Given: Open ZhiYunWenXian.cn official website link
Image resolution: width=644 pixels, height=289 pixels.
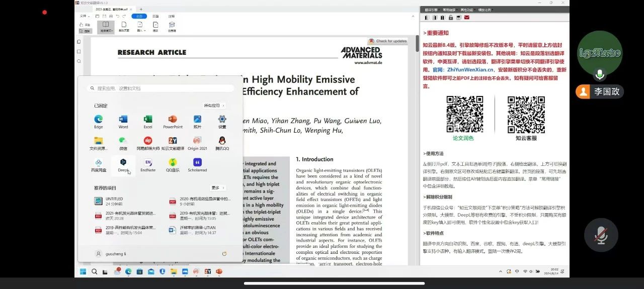Looking at the screenshot, I should click(x=470, y=70).
